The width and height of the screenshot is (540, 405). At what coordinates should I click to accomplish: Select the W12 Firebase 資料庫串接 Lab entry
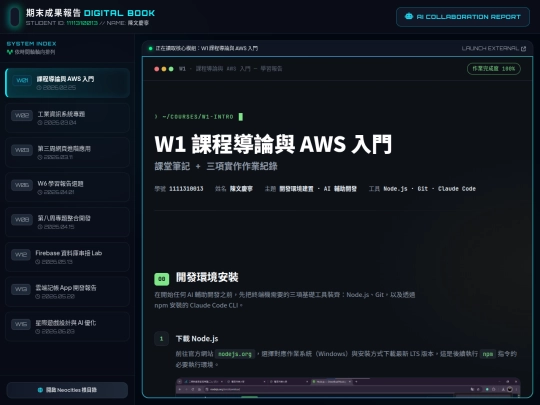67,257
